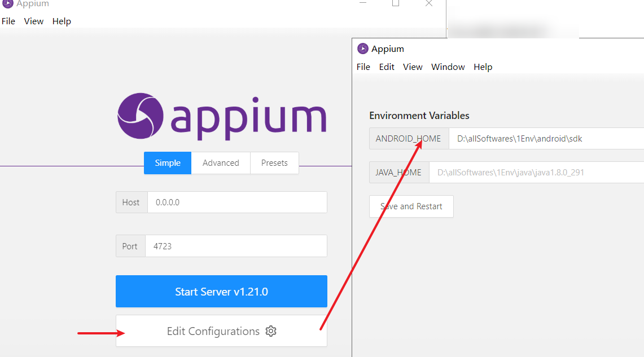This screenshot has width=644, height=357.
Task: Click Appium icon in main window title
Action: [x=8, y=3]
